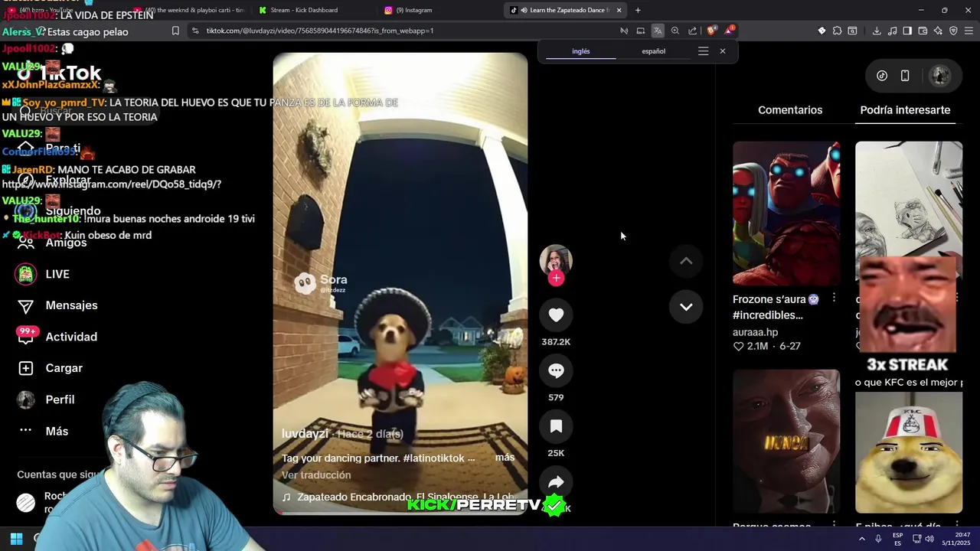Select inglés in the translate popup
980x551 pixels.
[581, 51]
